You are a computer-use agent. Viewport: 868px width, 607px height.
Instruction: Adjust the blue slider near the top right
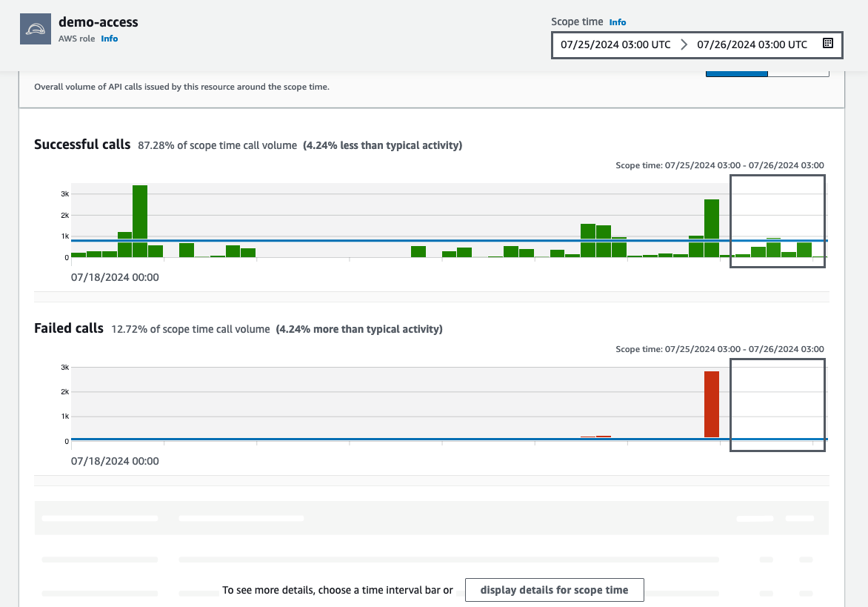point(736,74)
